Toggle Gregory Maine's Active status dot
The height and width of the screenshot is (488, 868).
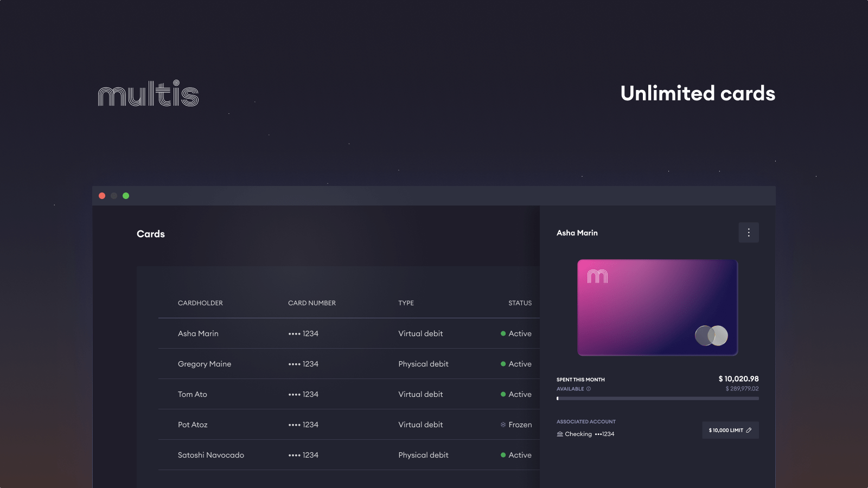point(503,364)
